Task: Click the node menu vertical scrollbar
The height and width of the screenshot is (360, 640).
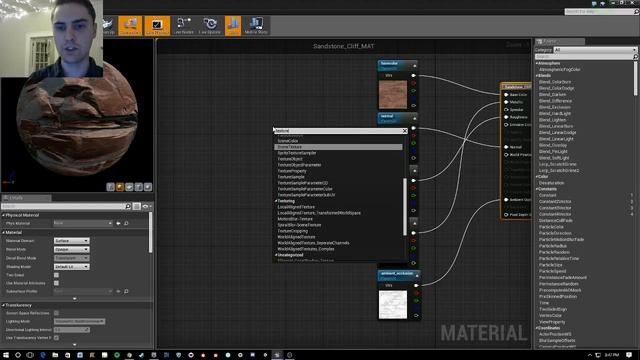Action: [x=405, y=207]
